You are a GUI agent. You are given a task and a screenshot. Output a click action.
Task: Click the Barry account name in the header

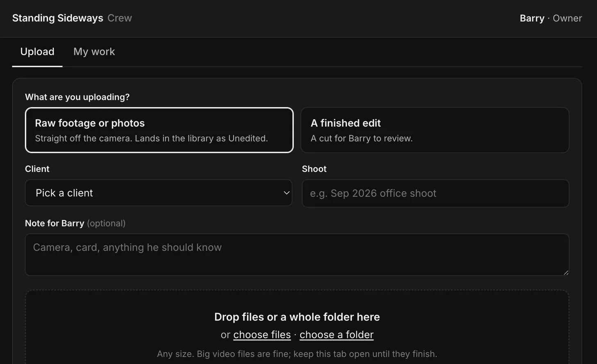[x=532, y=18]
